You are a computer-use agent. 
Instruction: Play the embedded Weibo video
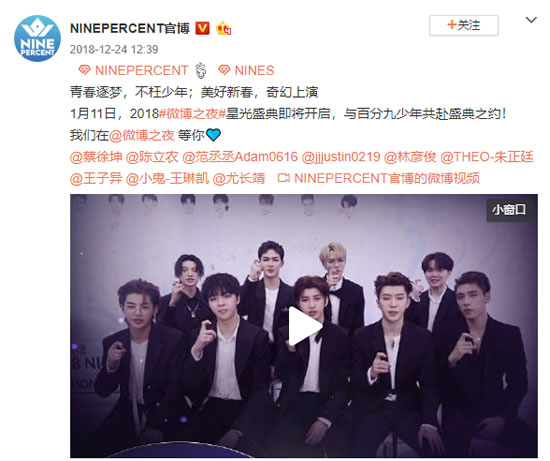tap(304, 326)
